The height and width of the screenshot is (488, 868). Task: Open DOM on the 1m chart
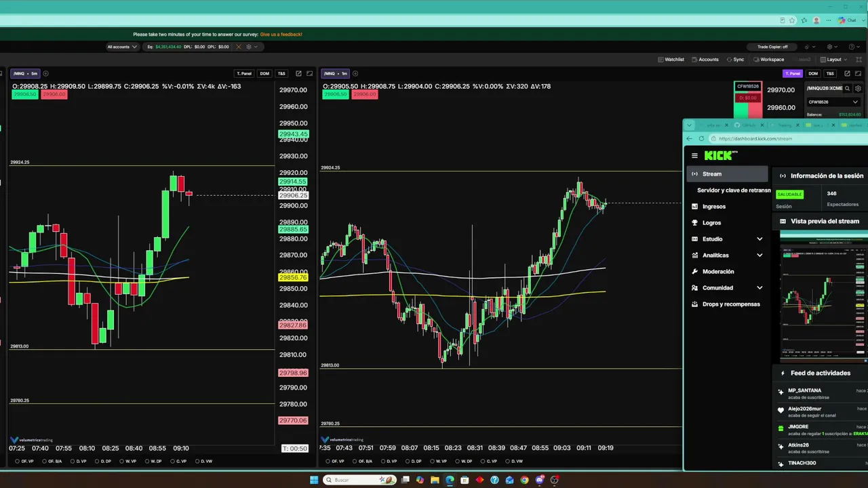coord(813,73)
